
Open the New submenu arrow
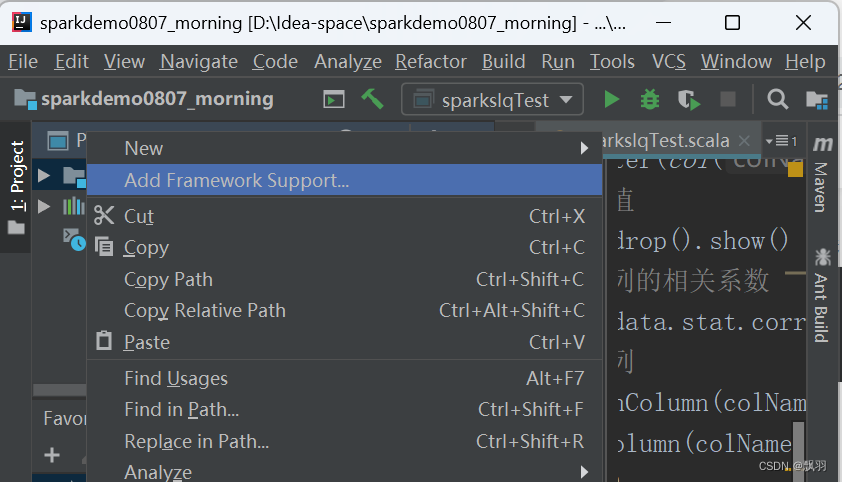pyautogui.click(x=584, y=148)
